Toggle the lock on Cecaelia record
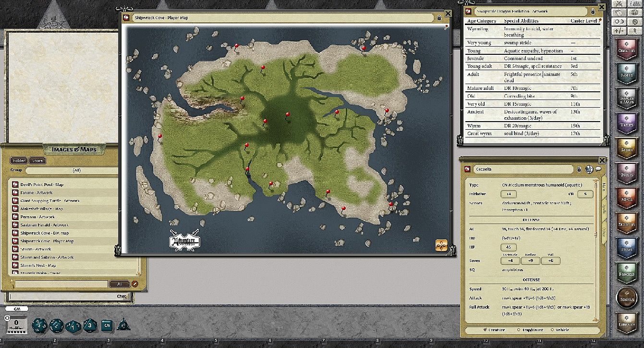The width and height of the screenshot is (644, 348). coord(579,169)
